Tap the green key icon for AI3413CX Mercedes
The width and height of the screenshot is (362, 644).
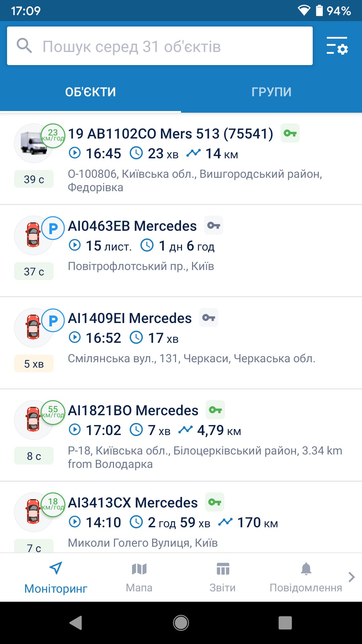pyautogui.click(x=215, y=502)
